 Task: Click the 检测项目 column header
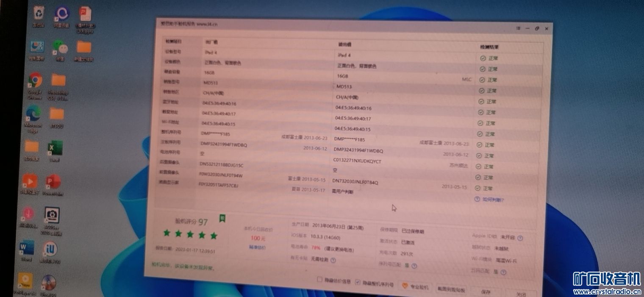[x=173, y=41]
